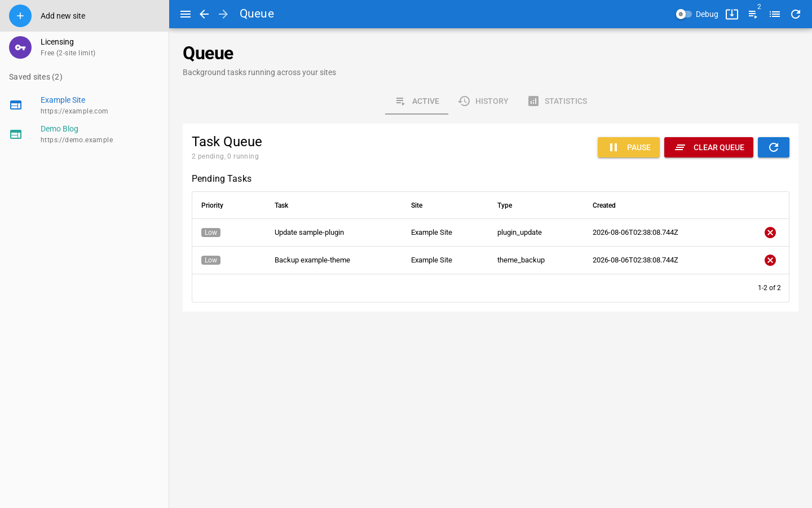The image size is (812, 508).
Task: Open the Demo Blog link
Action: click(x=59, y=129)
